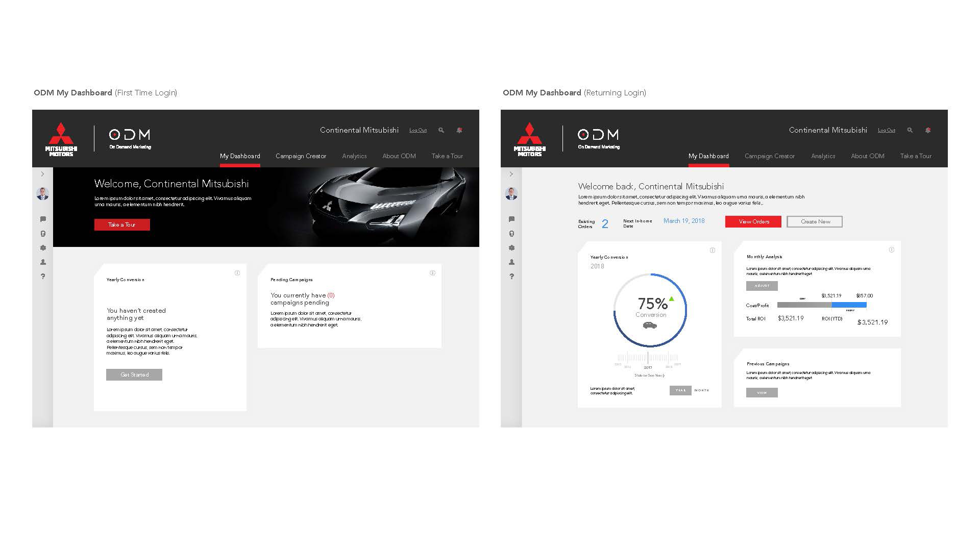Click user avatar photo in Returning Login sidebar
This screenshot has width=980, height=551.
point(511,193)
